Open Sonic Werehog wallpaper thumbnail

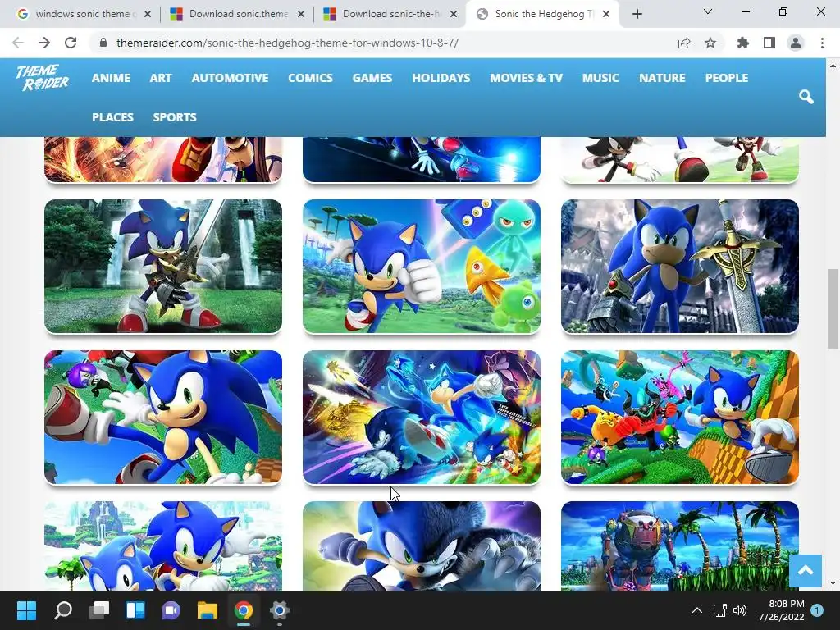click(422, 546)
